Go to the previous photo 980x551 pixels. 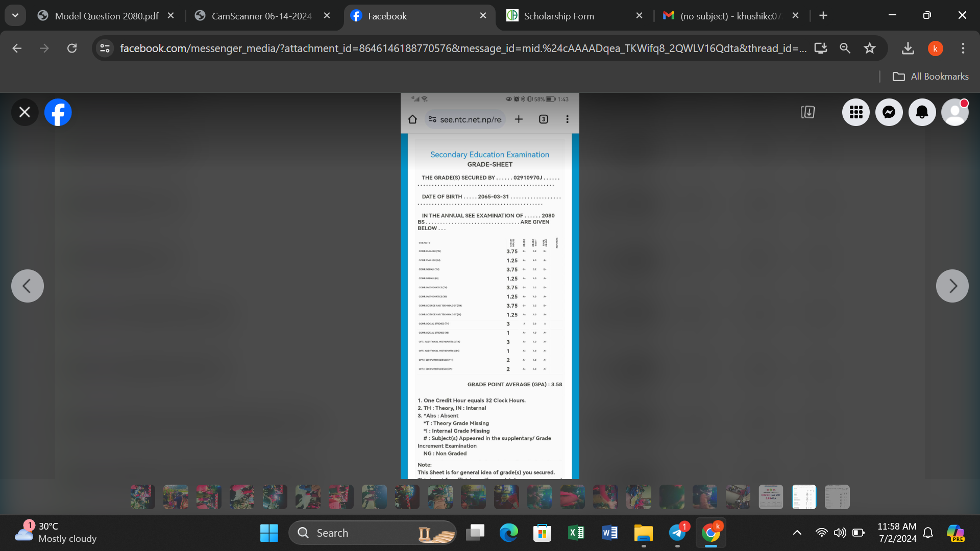pos(28,286)
